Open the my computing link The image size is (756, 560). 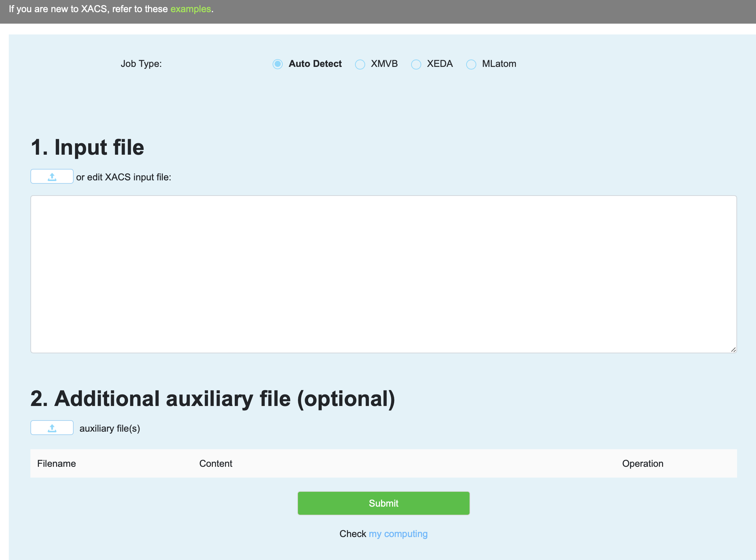(398, 534)
